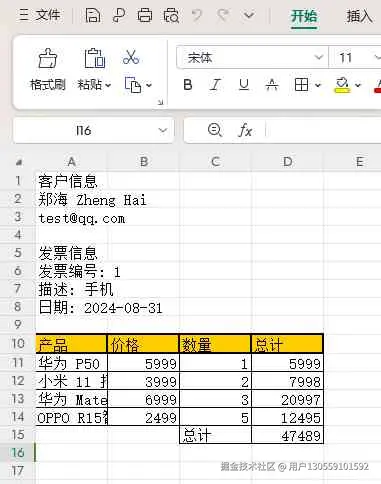
Task: Click the save-as icon in the quick toolbar
Action: click(x=119, y=15)
